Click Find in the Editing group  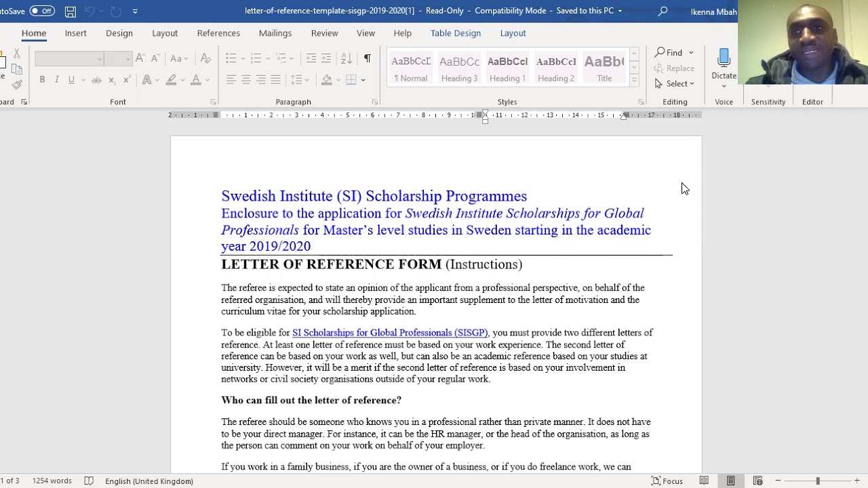(x=669, y=52)
